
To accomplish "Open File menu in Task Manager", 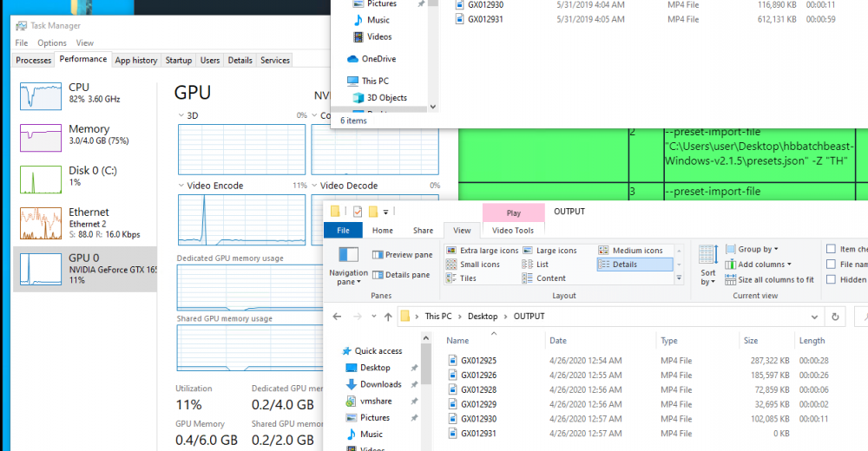I will (x=22, y=42).
